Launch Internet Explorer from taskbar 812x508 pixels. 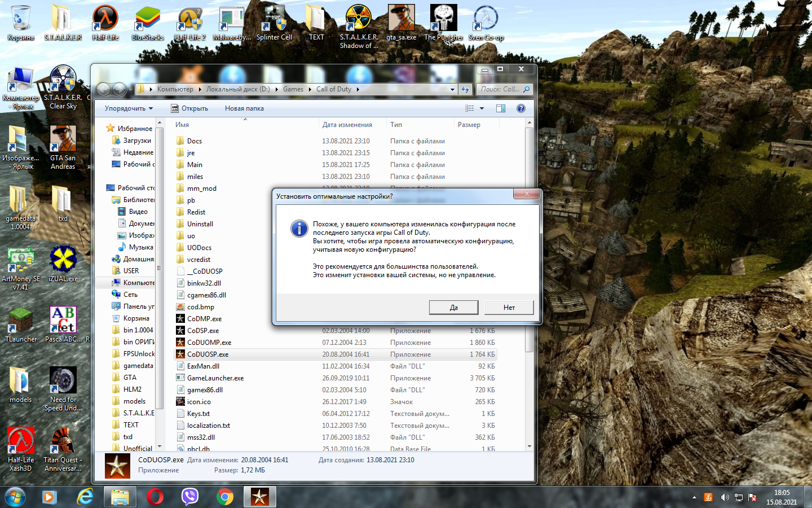tap(85, 497)
